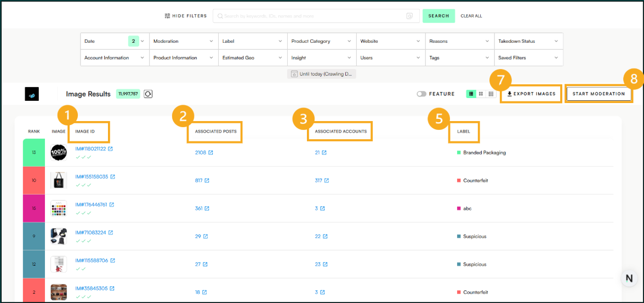Open link icon next to 29 posts
644x303 pixels.
click(206, 237)
